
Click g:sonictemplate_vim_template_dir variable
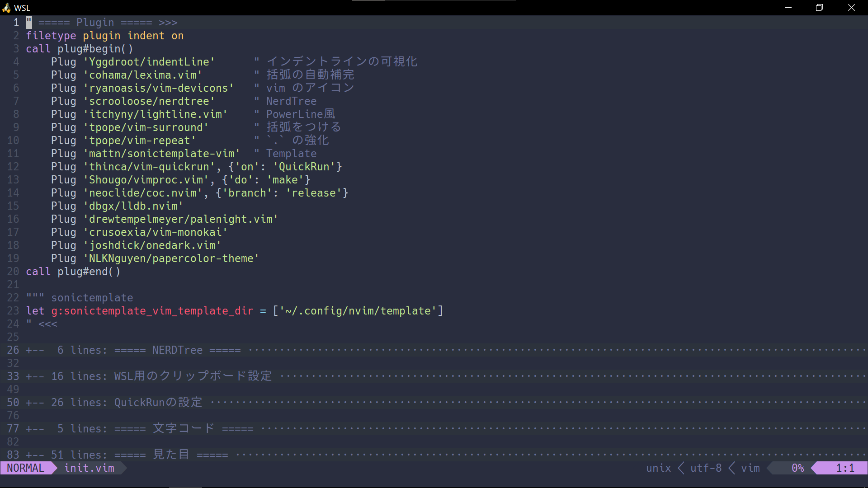(x=152, y=311)
